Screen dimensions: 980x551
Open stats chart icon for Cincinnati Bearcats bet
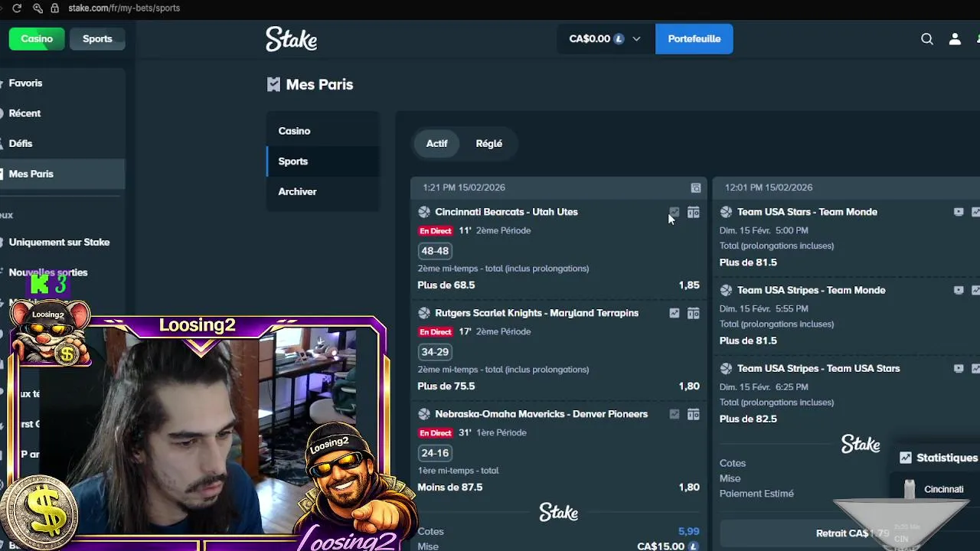674,212
